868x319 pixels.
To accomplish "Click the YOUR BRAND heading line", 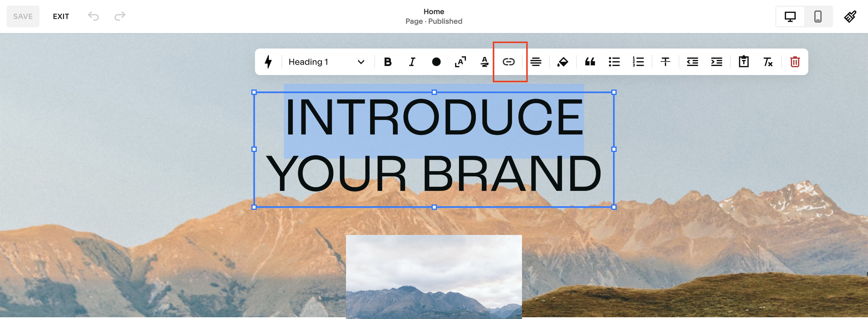I will click(x=434, y=173).
